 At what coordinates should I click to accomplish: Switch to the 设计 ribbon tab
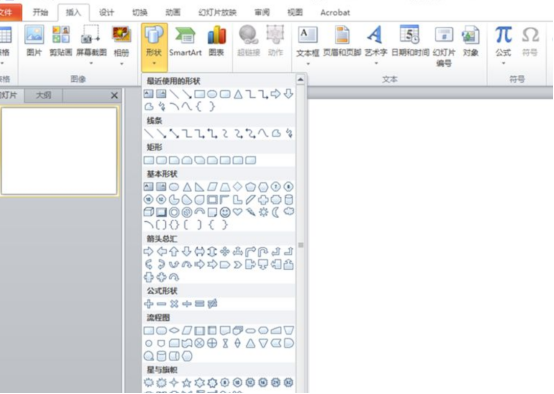tap(106, 12)
